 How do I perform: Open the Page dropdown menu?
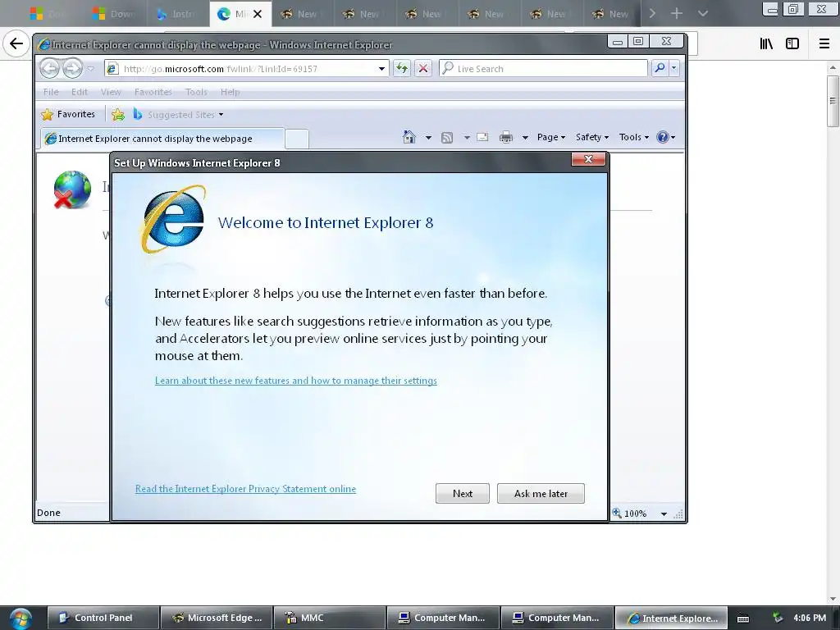click(x=551, y=137)
